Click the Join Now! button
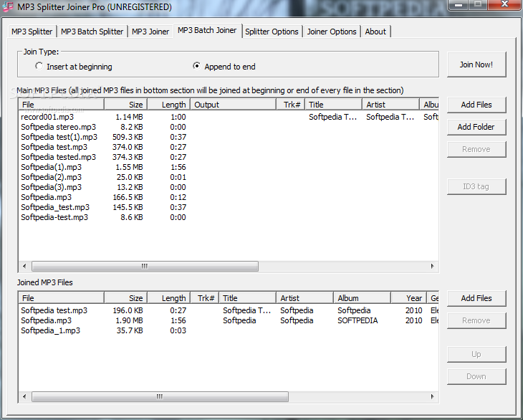This screenshot has width=523, height=420. click(x=476, y=65)
